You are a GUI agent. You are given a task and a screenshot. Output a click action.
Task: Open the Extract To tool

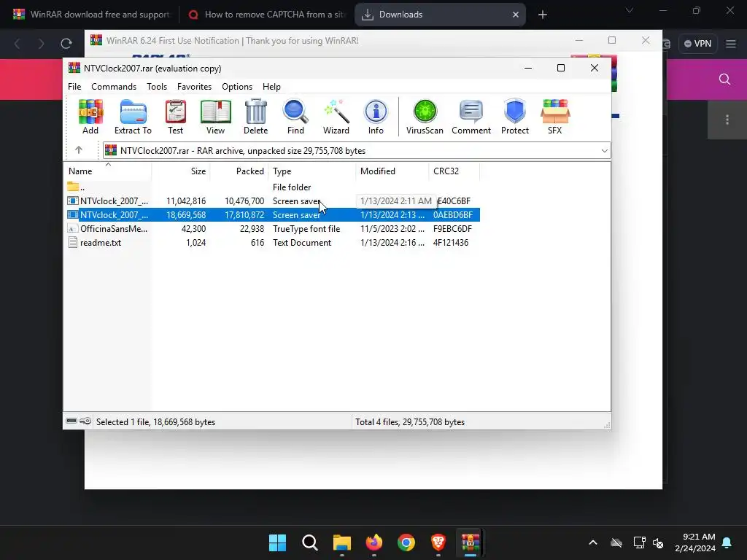(133, 117)
